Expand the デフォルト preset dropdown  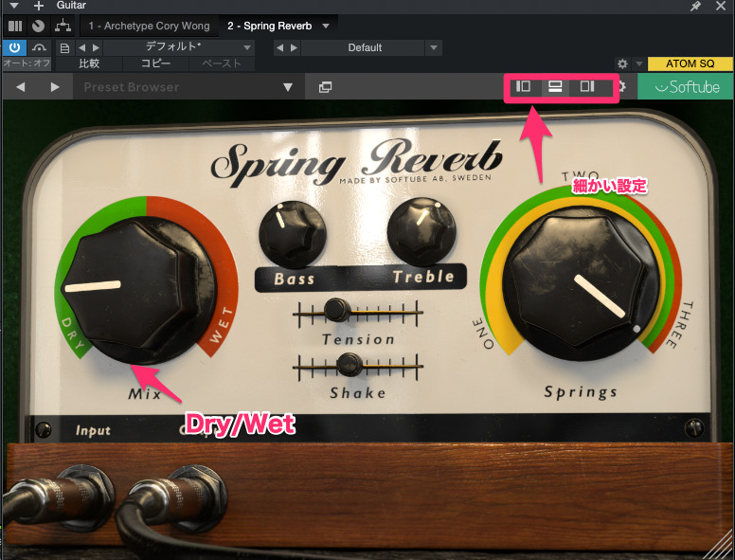coord(247,47)
